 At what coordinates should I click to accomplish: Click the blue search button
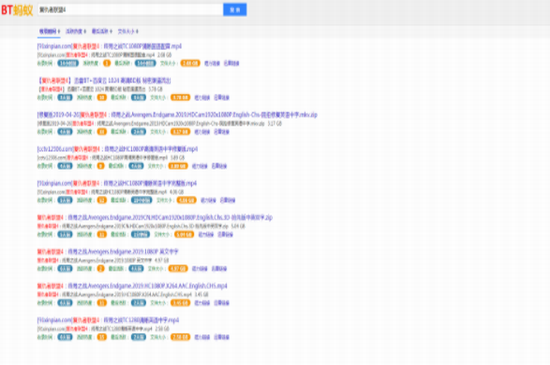(235, 10)
